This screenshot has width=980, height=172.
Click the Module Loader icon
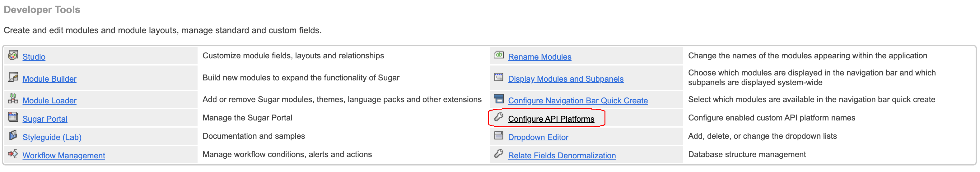13,99
